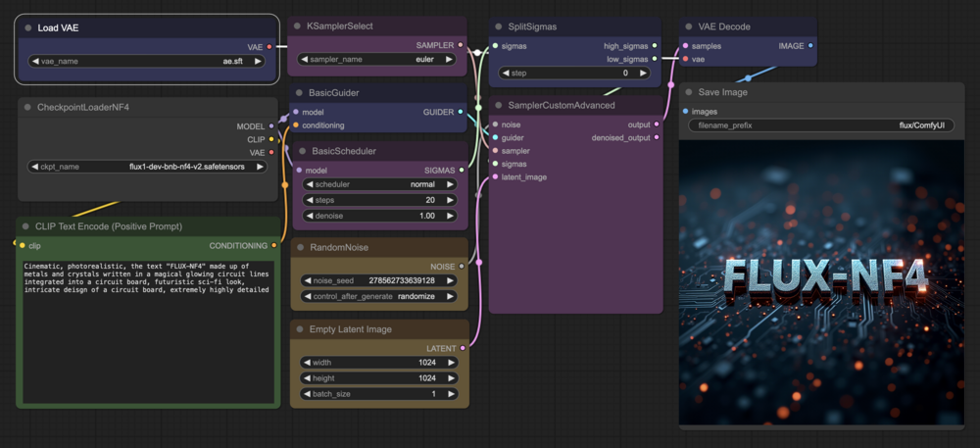Click the CheckpointLoaderNF4 node title
The width and height of the screenshot is (980, 448).
tap(82, 108)
